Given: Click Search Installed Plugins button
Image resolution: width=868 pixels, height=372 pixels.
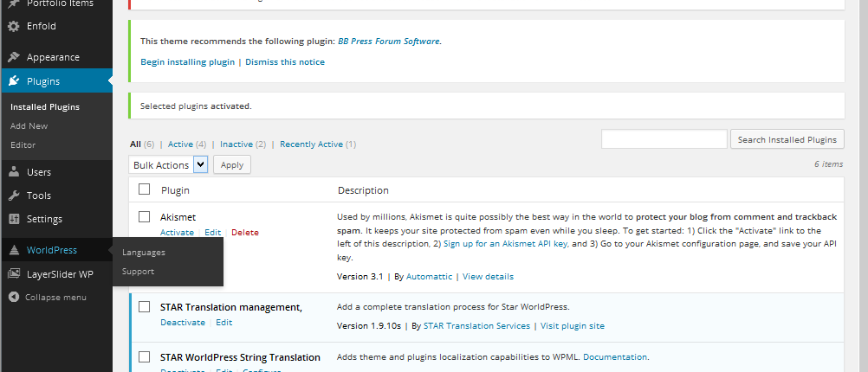Looking at the screenshot, I should 787,139.
